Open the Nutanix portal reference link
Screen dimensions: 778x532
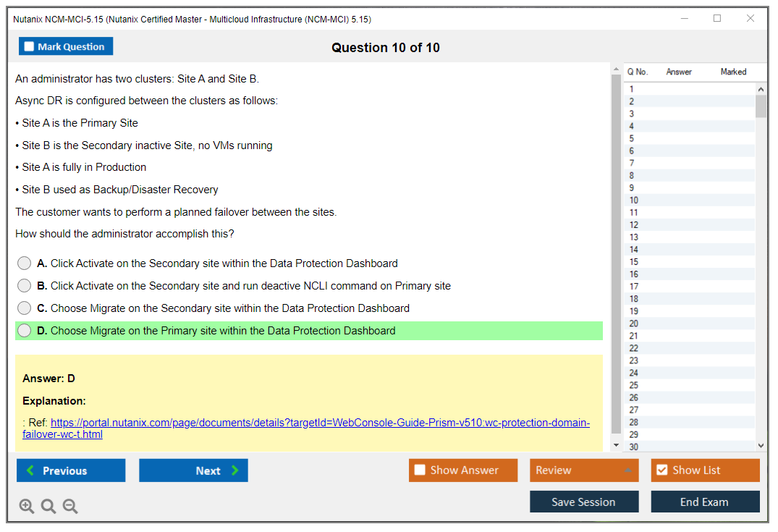click(x=320, y=423)
